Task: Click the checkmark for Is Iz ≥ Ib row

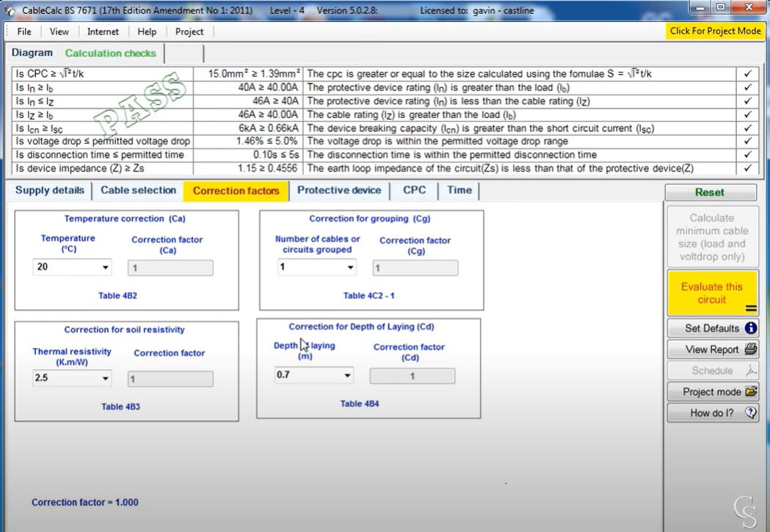Action: [747, 114]
